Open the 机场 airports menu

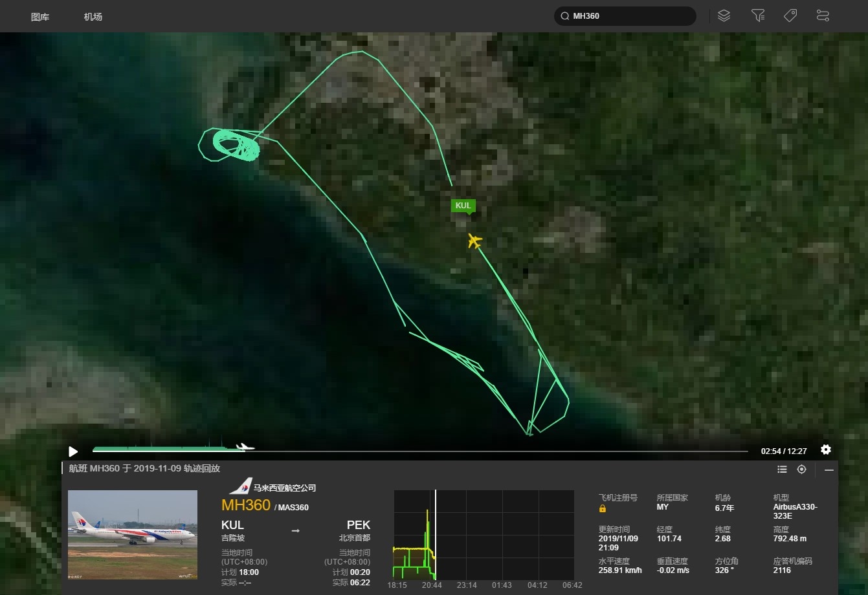click(93, 17)
